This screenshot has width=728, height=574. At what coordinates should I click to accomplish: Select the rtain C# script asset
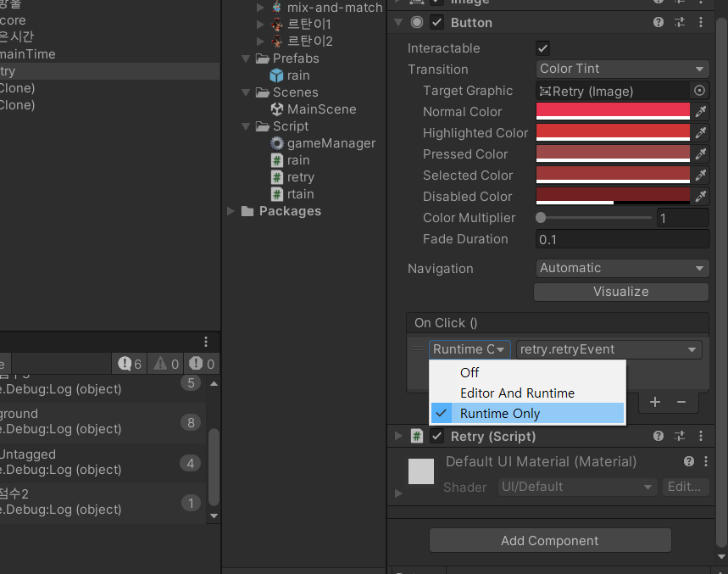click(292, 194)
